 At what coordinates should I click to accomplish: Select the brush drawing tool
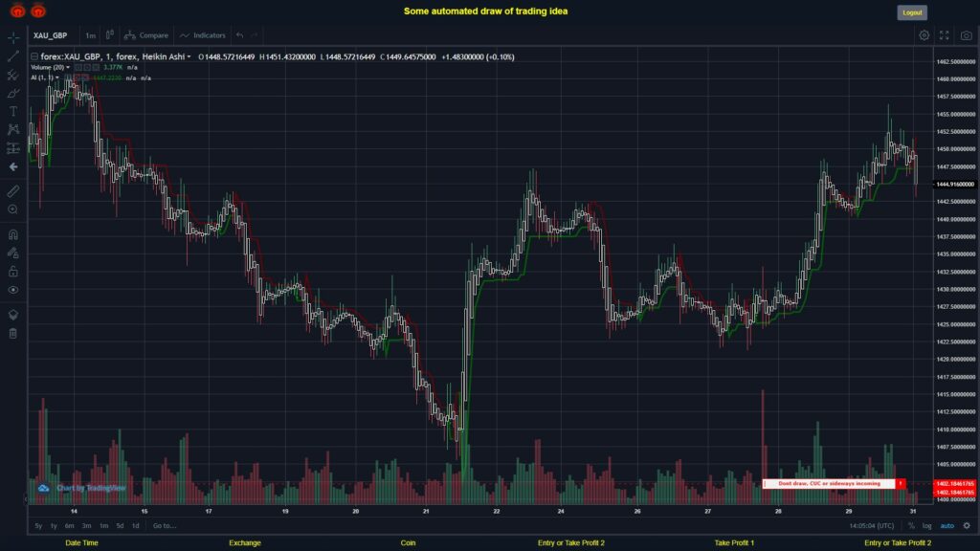click(13, 93)
